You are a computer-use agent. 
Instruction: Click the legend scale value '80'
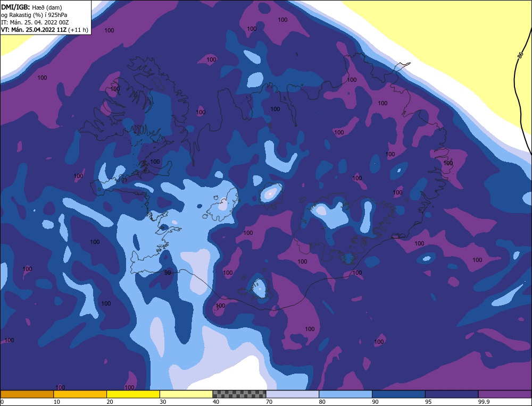pos(322,402)
